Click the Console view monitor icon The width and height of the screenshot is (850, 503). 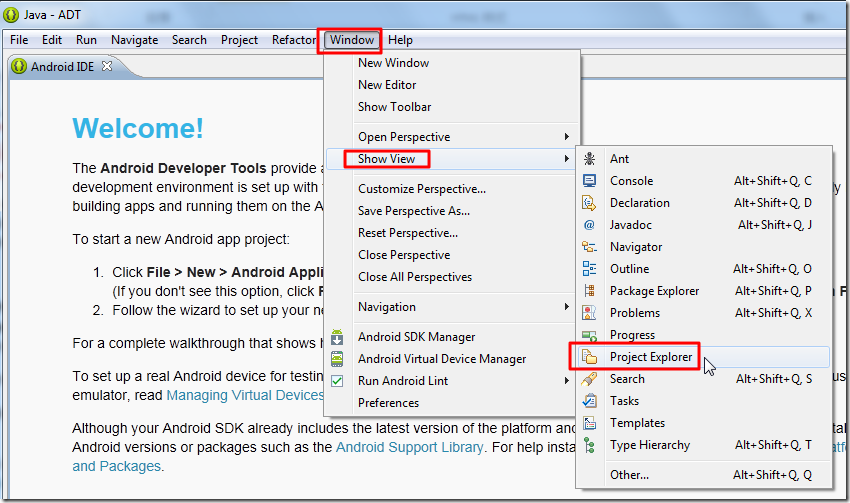589,180
